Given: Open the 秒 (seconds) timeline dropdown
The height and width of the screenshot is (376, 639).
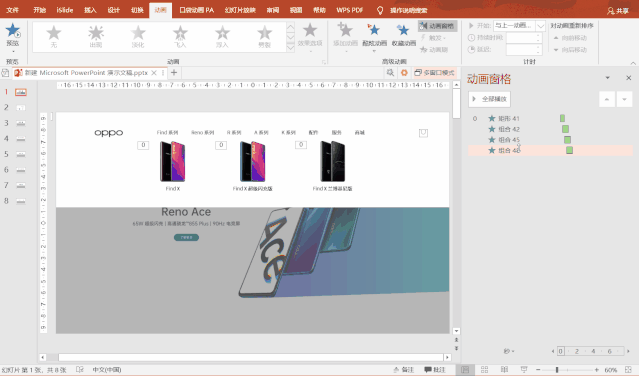Looking at the screenshot, I should 509,351.
